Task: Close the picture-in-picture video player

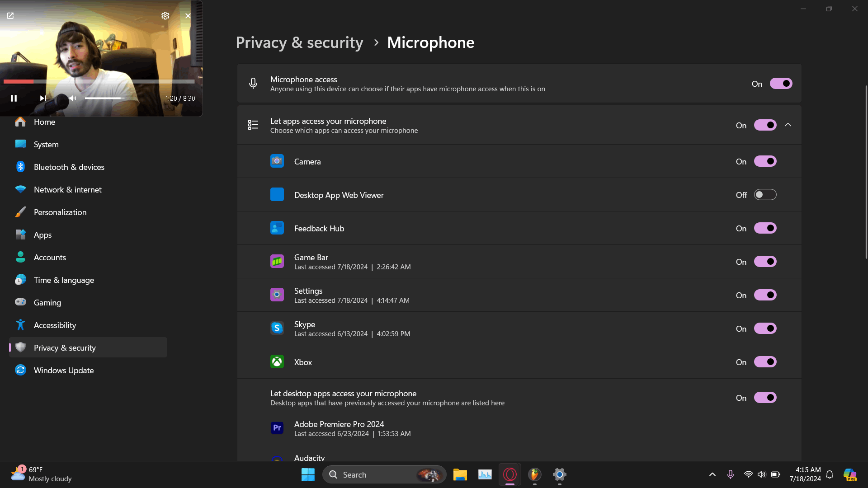Action: point(188,16)
